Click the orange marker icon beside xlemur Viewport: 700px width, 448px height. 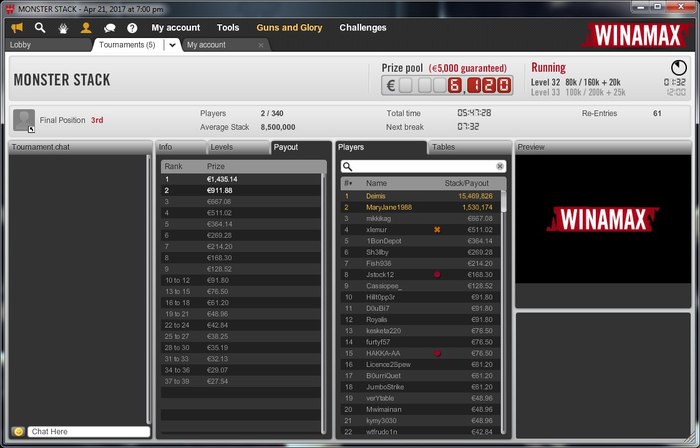pyautogui.click(x=437, y=229)
